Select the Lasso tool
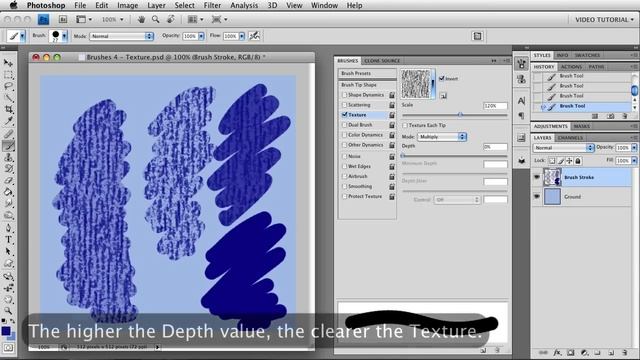Viewport: 640px width, 360px height. (x=8, y=86)
